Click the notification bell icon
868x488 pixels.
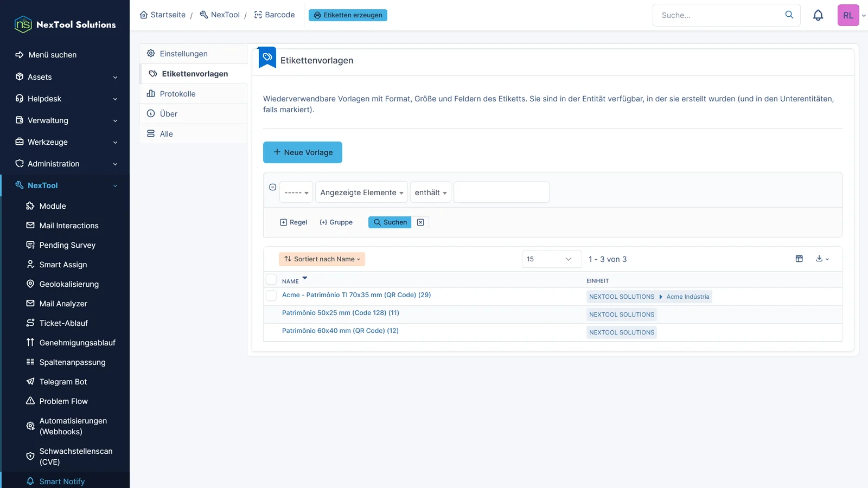pyautogui.click(x=818, y=15)
